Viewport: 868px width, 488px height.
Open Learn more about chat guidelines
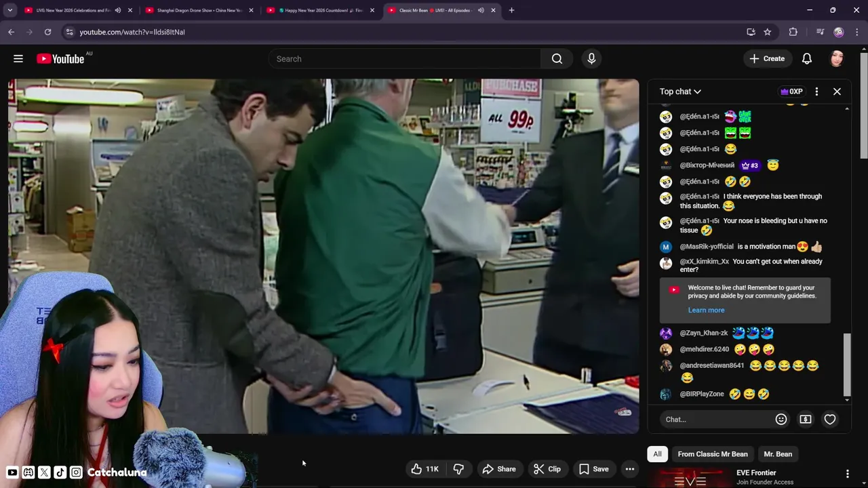(706, 310)
